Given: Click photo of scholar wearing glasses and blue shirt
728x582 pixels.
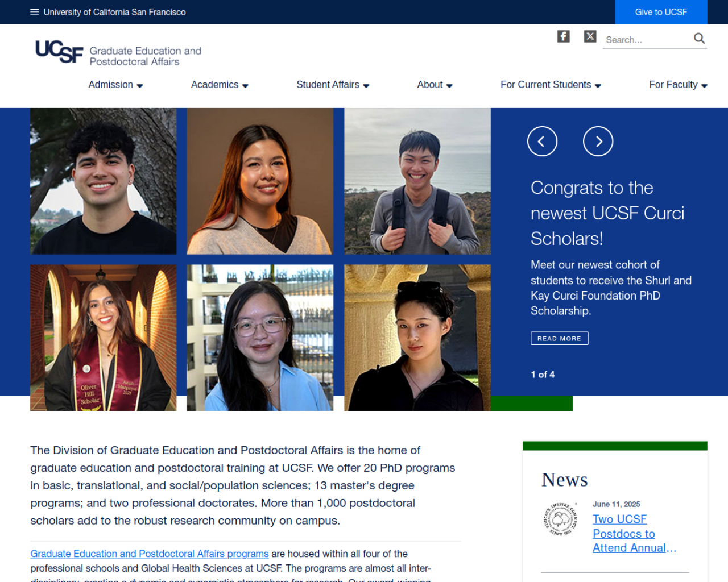Looking at the screenshot, I should (x=260, y=338).
